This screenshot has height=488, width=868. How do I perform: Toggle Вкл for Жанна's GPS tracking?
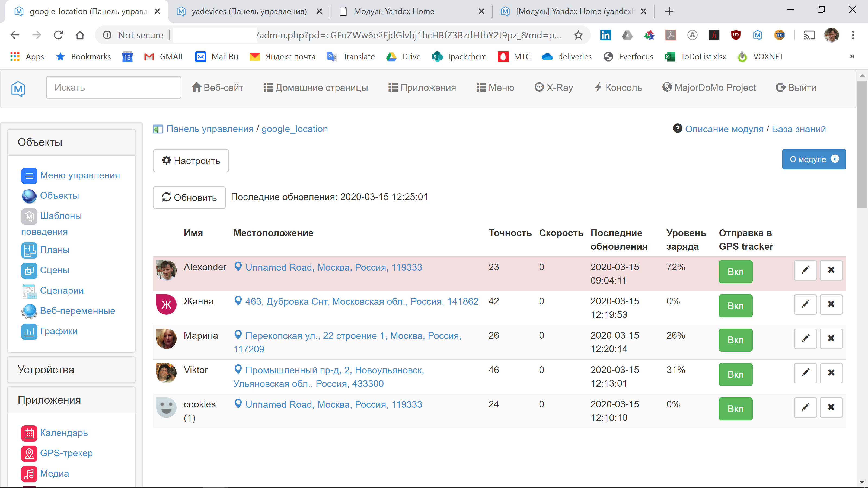pos(735,306)
